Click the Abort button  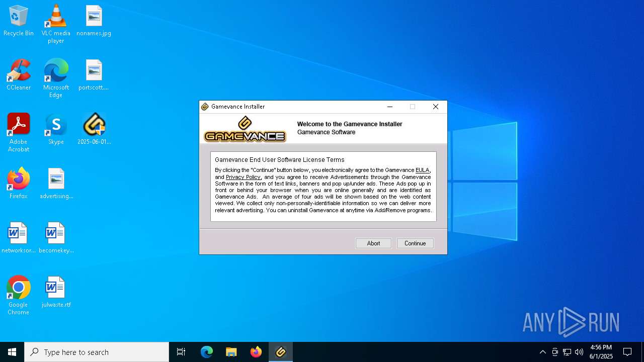tap(373, 243)
